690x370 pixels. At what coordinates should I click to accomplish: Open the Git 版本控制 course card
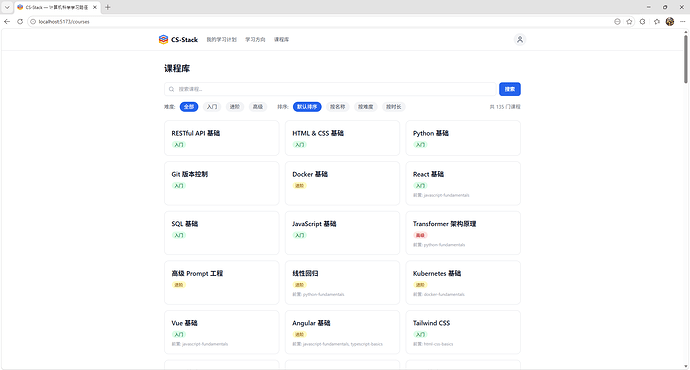click(222, 183)
